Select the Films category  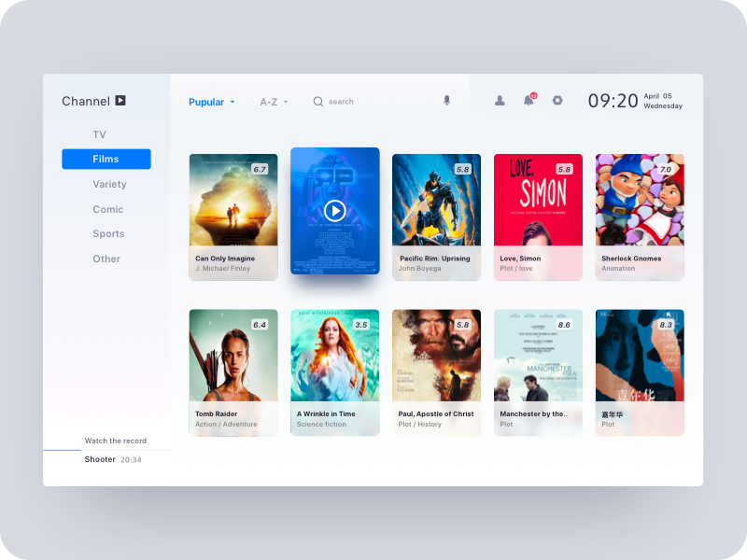106,160
